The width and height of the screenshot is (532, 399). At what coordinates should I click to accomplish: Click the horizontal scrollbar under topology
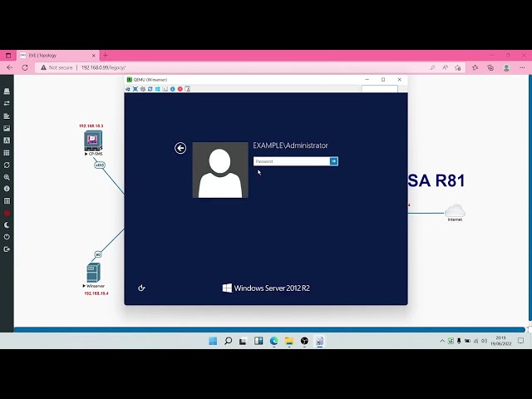tap(269, 329)
